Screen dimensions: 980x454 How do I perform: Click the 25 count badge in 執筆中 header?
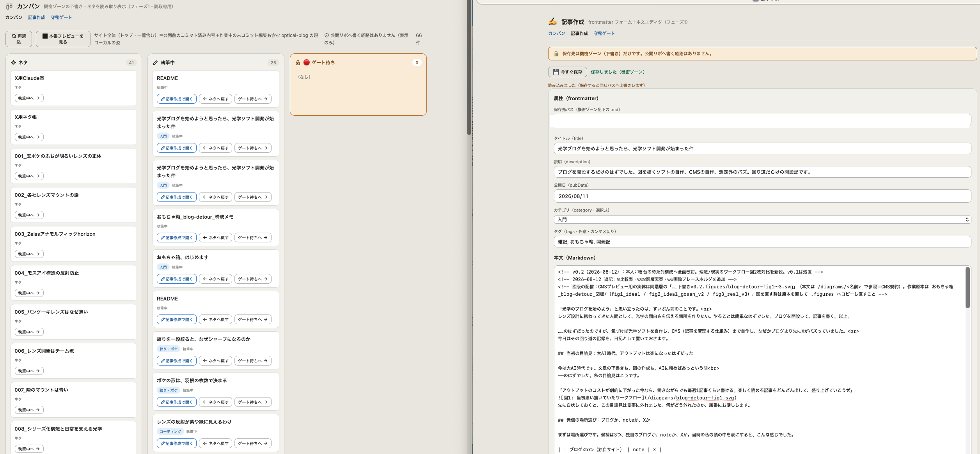pos(273,63)
